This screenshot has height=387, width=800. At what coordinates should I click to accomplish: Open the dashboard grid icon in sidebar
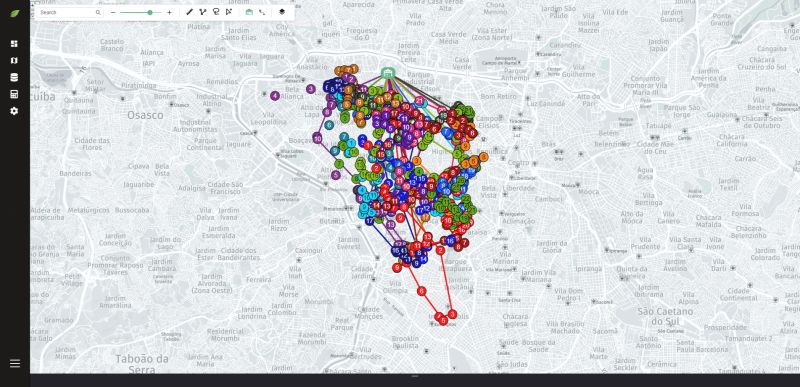coord(14,44)
